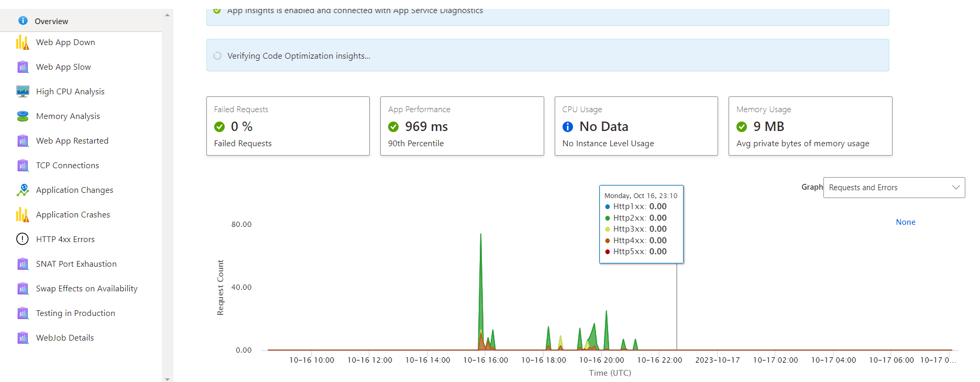The height and width of the screenshot is (382, 980).
Task: Click the High CPU Analysis monitor icon
Action: pos(23,92)
